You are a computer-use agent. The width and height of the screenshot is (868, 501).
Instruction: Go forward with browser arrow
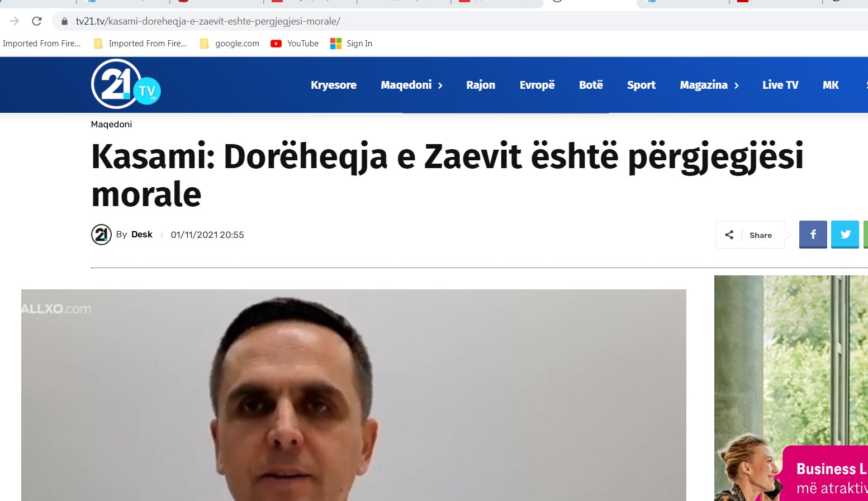15,21
